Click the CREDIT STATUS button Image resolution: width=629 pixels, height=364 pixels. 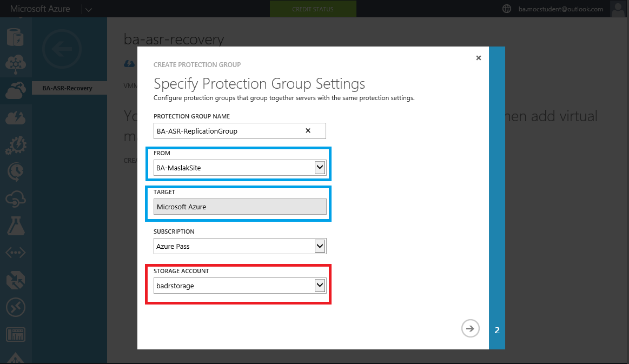pos(313,9)
